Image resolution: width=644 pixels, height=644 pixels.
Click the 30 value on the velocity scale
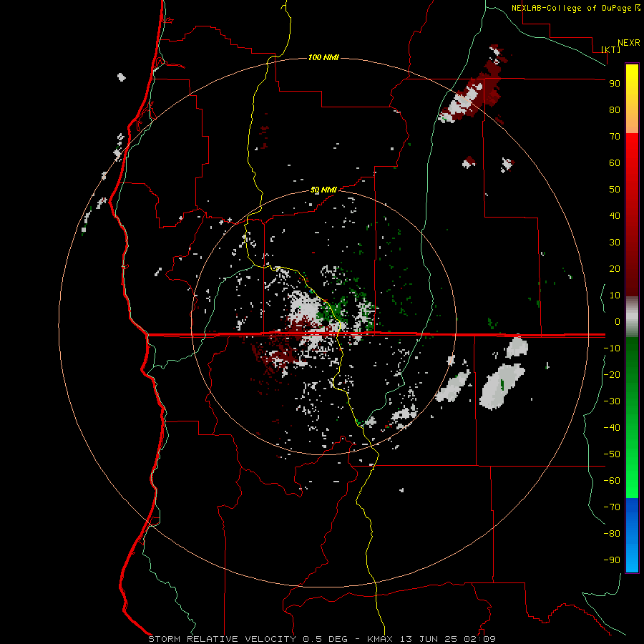point(615,243)
